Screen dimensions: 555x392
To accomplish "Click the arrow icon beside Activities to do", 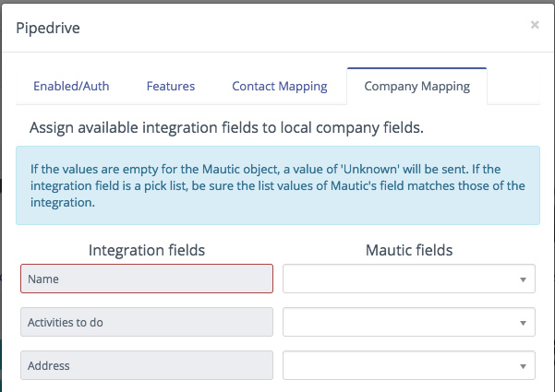I will tap(523, 322).
